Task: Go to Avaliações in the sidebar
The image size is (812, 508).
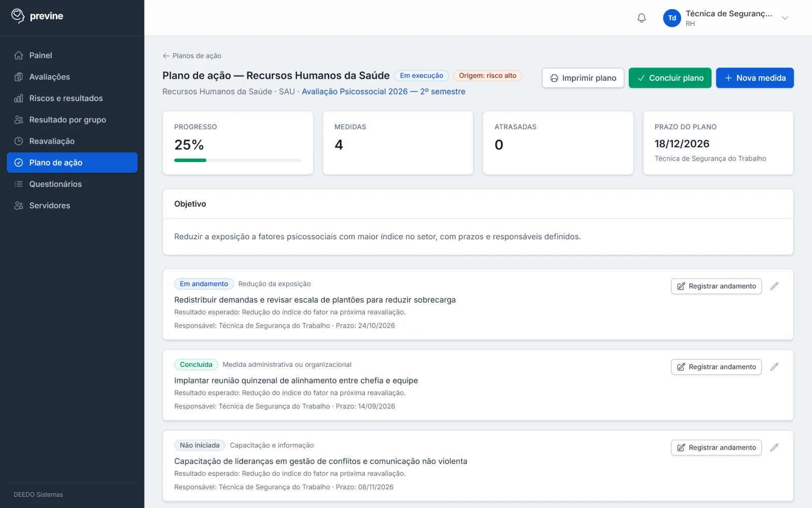Action: point(72,77)
